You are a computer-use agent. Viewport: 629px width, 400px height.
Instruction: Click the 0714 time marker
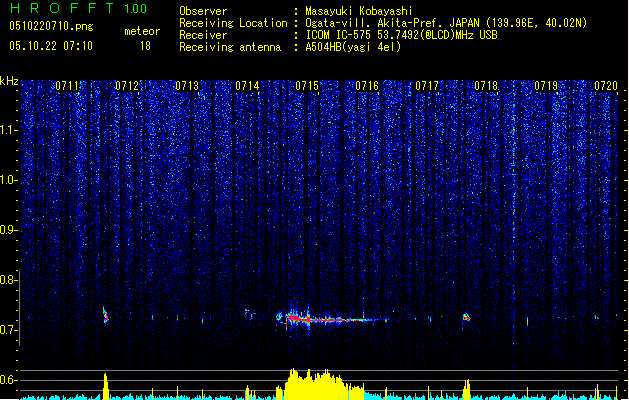[247, 86]
